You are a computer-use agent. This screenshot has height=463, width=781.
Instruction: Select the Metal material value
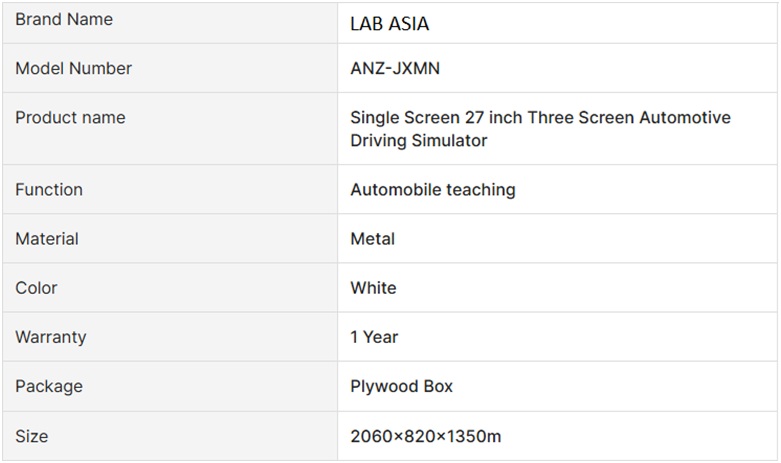(x=373, y=239)
